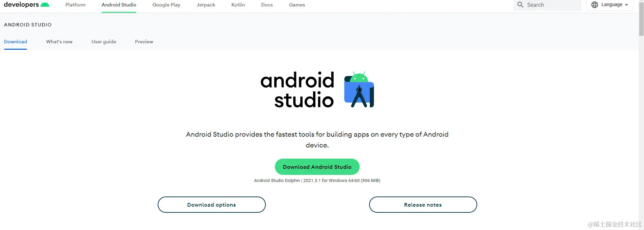Viewport: 644px width, 230px height.
Task: Click the Dolphin 2021.3.1 version text
Action: pyautogui.click(x=317, y=181)
